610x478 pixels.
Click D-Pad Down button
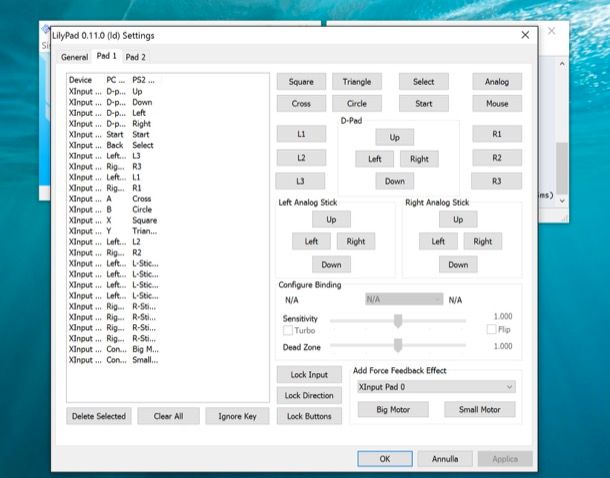tap(394, 181)
